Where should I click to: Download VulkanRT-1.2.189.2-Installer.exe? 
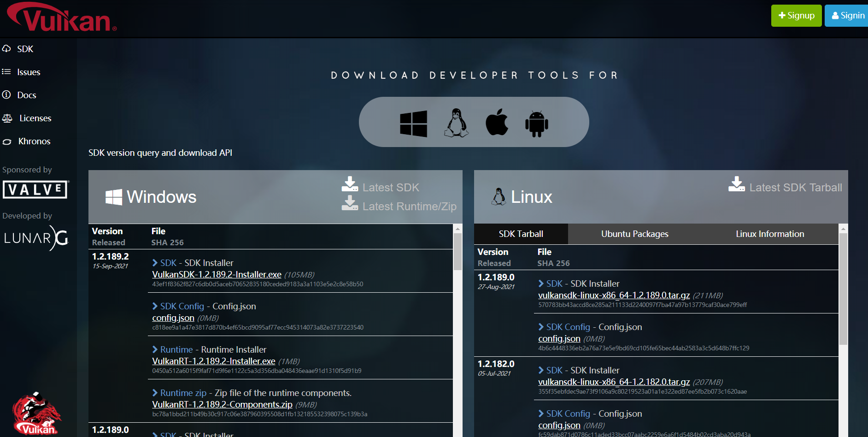pyautogui.click(x=214, y=361)
